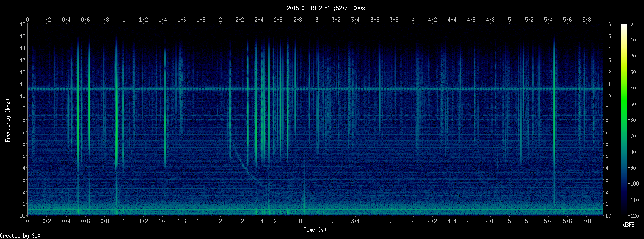Screen dimensions: 644x239
Task: Click the "Time (s)" axis label
Action: click(315, 230)
